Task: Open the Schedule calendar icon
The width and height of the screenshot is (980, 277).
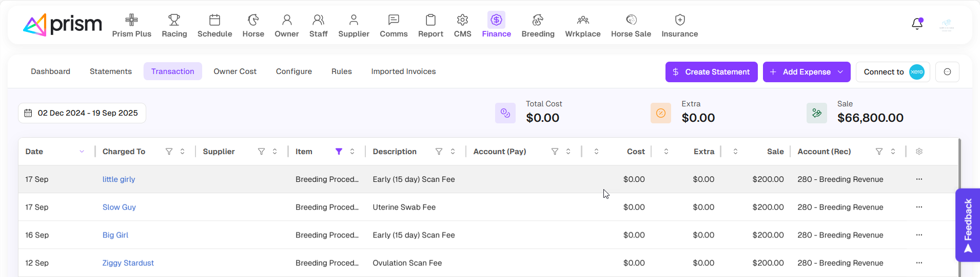Action: point(214,21)
